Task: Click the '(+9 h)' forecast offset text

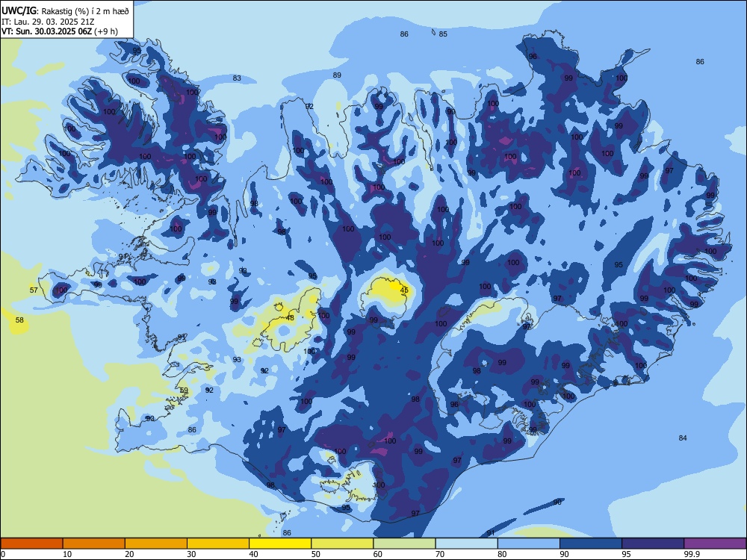Action: 106,31
